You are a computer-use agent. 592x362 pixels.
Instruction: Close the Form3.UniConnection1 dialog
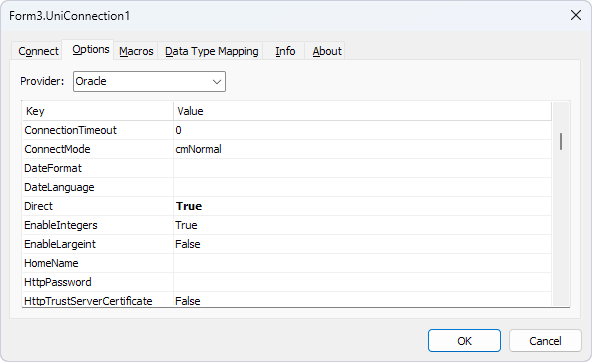tap(576, 15)
